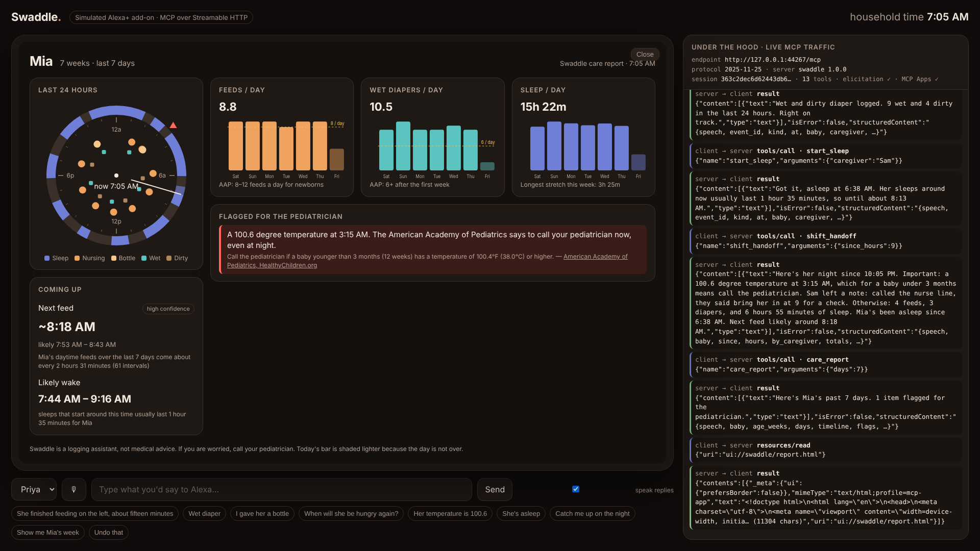Tap the 'She's asleep' chip
Viewport: 980px width, 551px height.
tap(521, 513)
